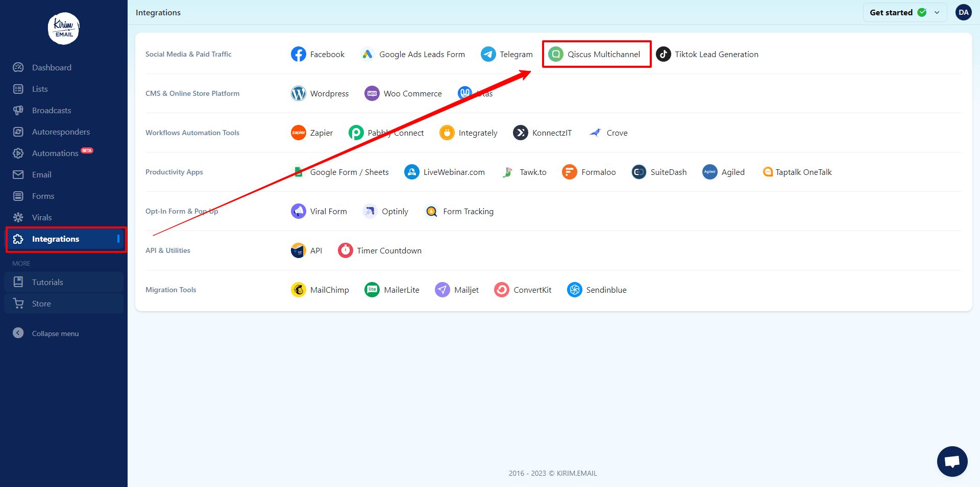Select Automations beta menu item

pos(64,153)
